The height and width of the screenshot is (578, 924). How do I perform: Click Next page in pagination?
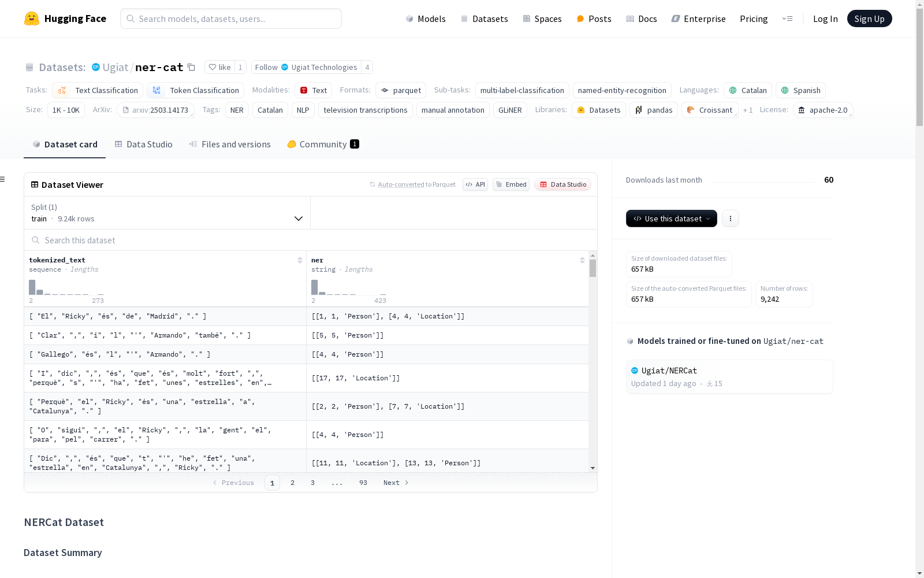[x=396, y=483]
